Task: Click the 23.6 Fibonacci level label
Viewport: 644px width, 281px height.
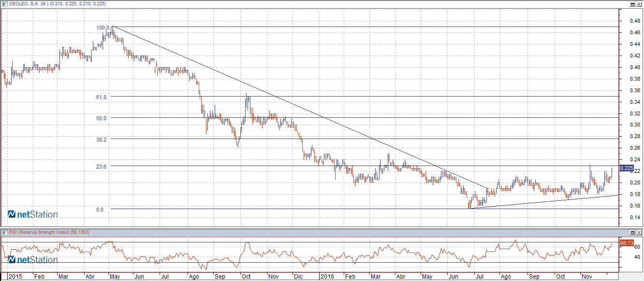Action: pyautogui.click(x=102, y=166)
